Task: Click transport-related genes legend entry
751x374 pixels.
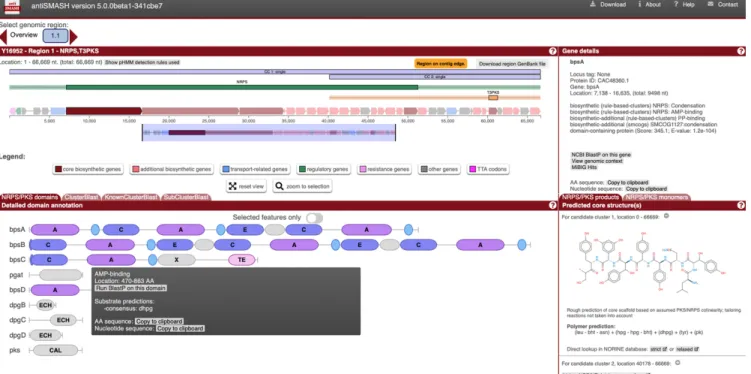Action: (x=255, y=169)
